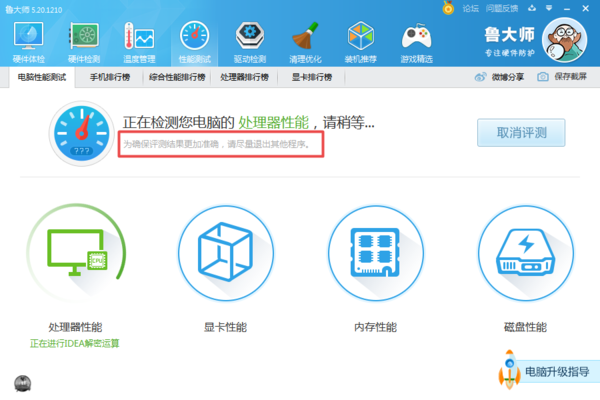Click the gold medal icon in title bar
Image resolution: width=600 pixels, height=400 pixels.
447,7
